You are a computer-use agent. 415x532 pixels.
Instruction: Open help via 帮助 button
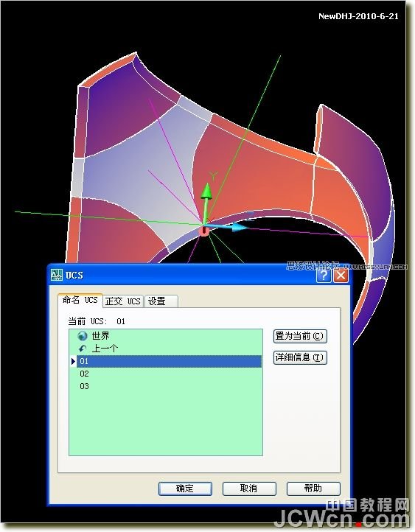tap(313, 489)
